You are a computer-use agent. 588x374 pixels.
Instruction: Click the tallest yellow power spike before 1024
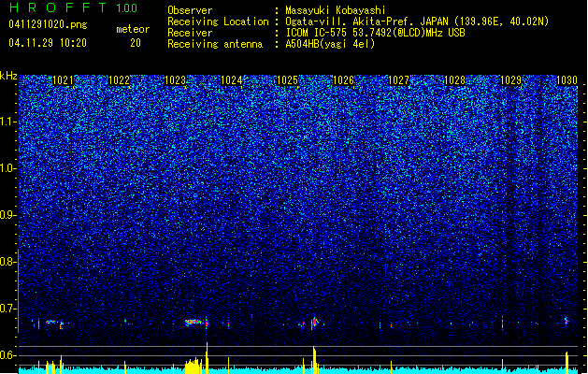pyautogui.click(x=207, y=358)
